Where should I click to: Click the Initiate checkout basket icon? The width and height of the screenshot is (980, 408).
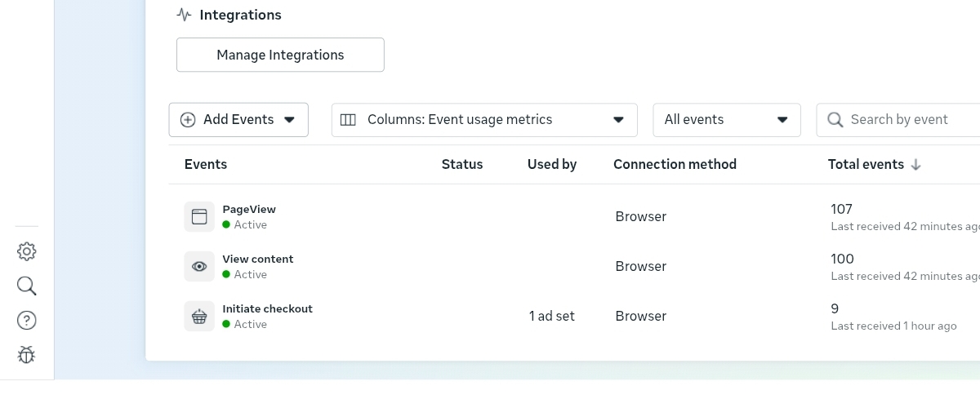[x=199, y=316]
